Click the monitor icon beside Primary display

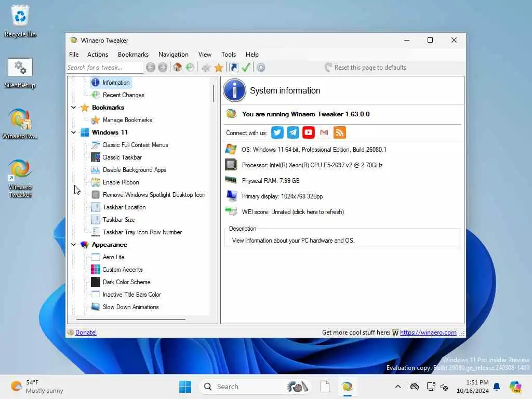[232, 196]
